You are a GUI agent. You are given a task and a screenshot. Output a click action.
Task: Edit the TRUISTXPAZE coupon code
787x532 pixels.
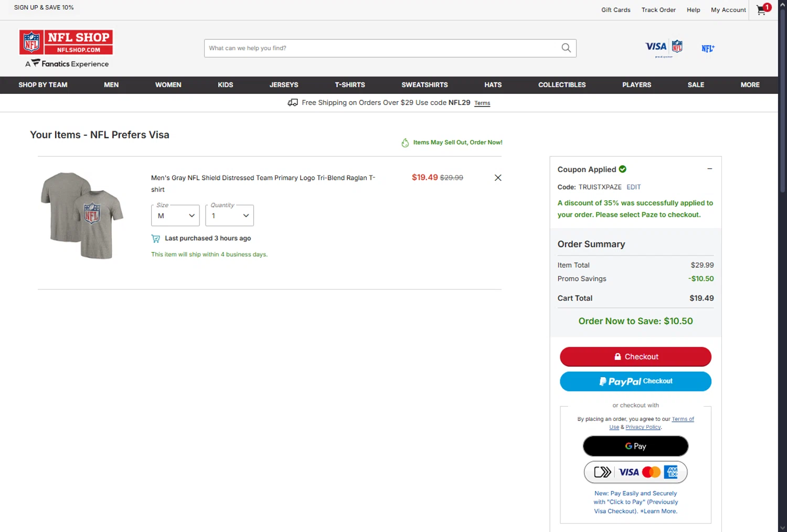pyautogui.click(x=633, y=187)
